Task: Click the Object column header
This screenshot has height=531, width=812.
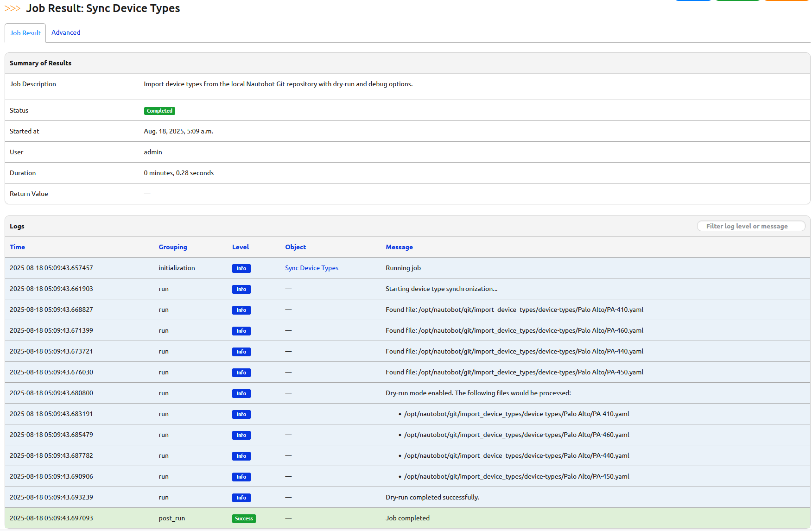Action: [x=295, y=247]
